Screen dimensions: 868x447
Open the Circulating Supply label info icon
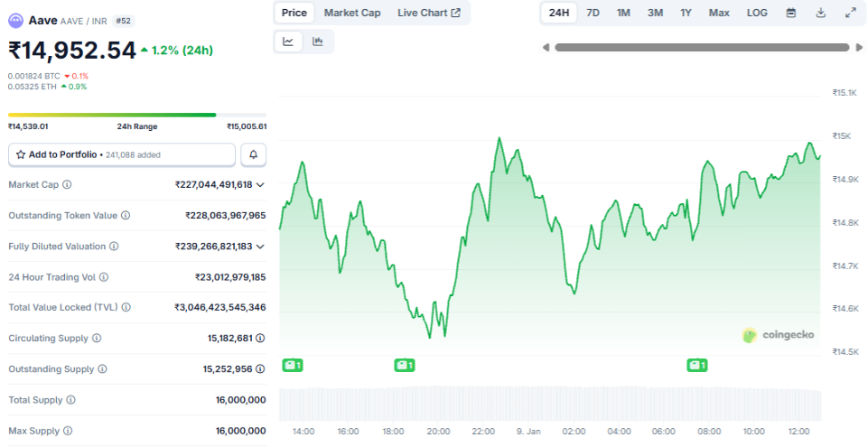(97, 338)
